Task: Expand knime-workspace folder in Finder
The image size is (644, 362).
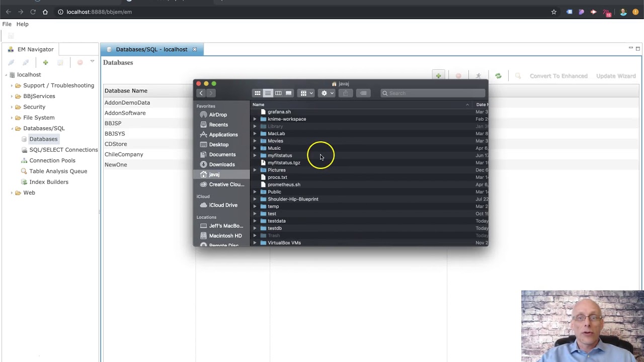Action: (x=255, y=119)
